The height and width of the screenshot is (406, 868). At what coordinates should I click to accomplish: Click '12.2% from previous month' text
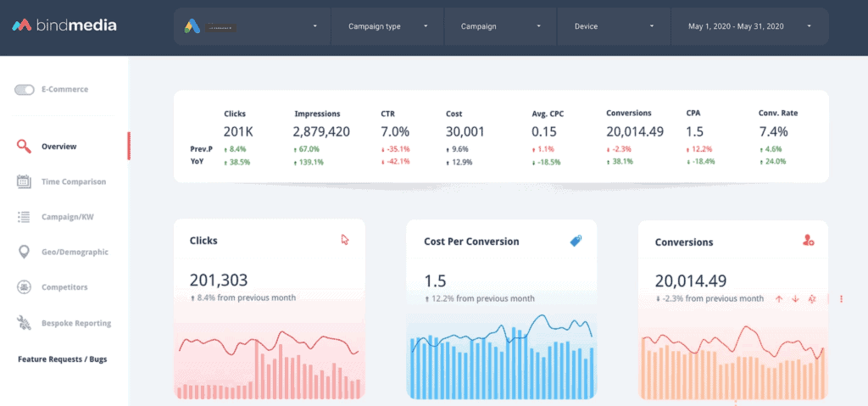480,298
